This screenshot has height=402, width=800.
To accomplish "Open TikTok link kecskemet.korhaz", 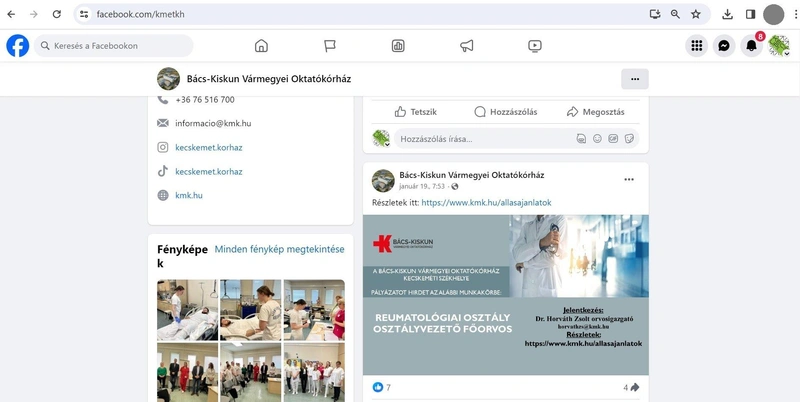I will tap(209, 171).
